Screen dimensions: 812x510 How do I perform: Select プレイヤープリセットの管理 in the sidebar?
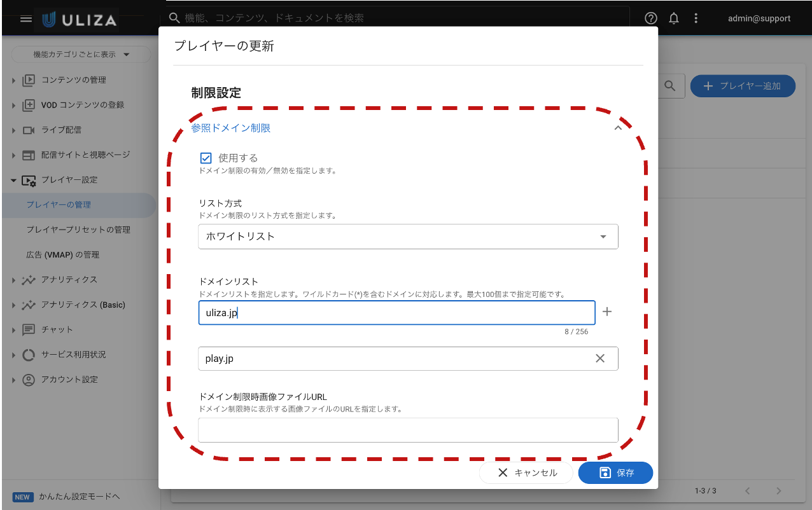(x=80, y=230)
